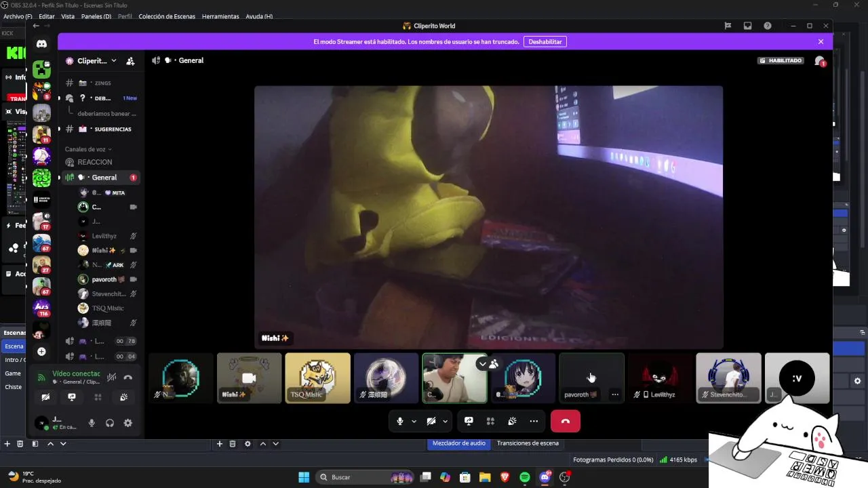Open Brave browser from taskbar

tap(505, 477)
